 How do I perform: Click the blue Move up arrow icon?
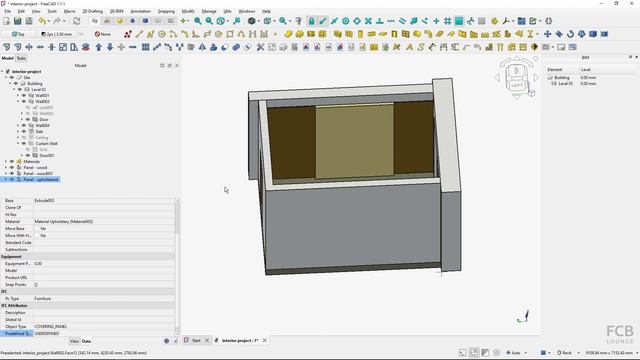[99, 47]
